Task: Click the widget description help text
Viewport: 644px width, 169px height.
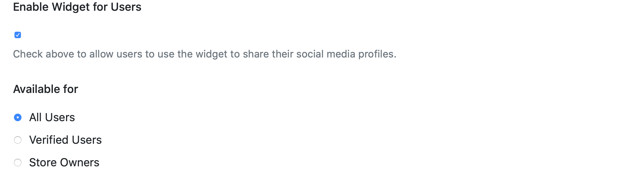Action: click(x=204, y=54)
